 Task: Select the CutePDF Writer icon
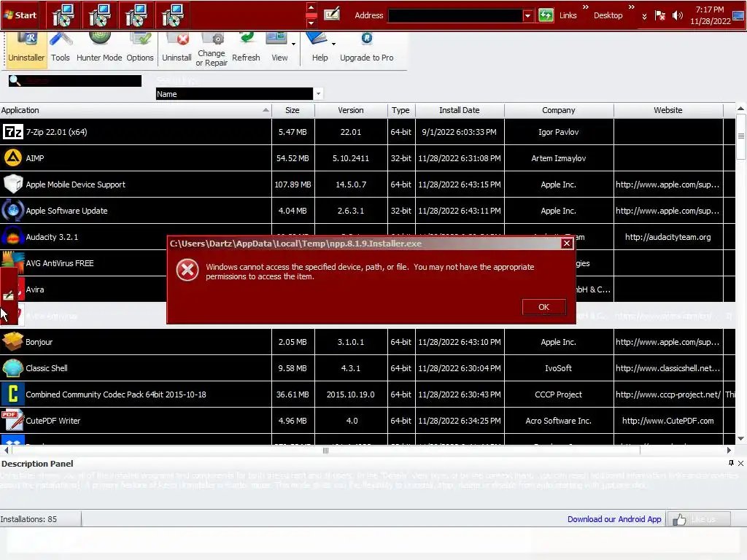[x=13, y=421]
